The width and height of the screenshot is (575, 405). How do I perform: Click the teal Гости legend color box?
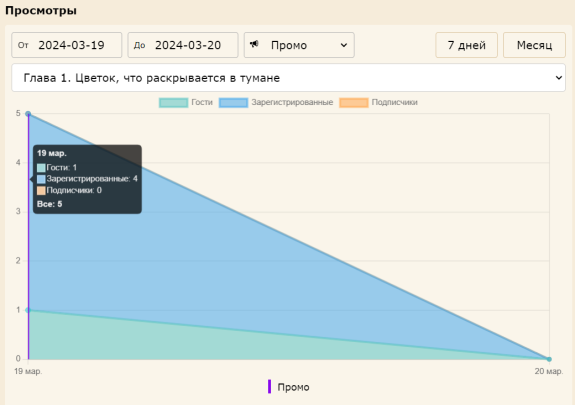point(173,103)
